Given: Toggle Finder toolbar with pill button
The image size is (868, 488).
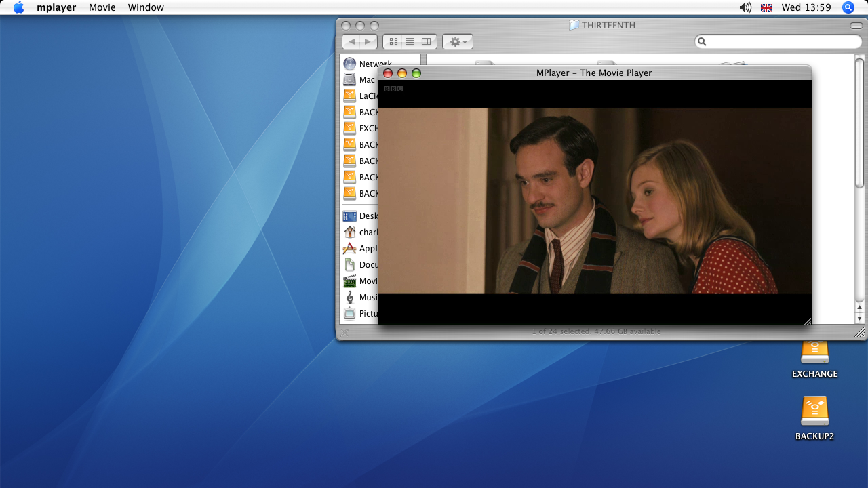Looking at the screenshot, I should [x=856, y=26].
